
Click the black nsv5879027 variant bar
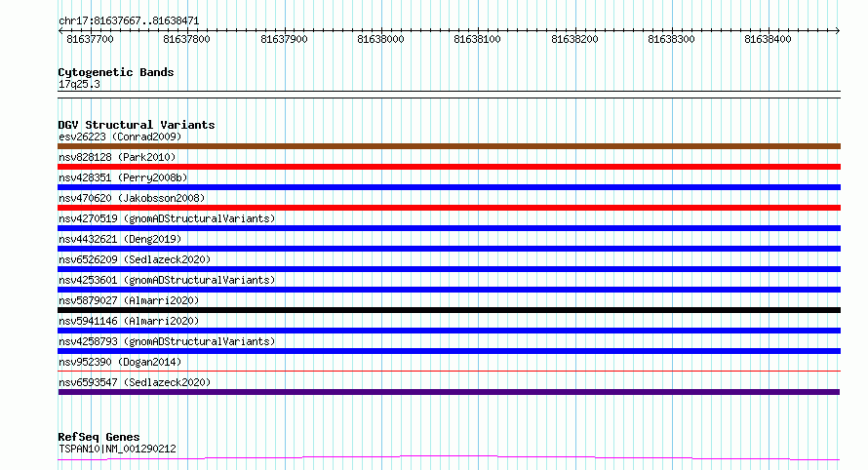(449, 310)
